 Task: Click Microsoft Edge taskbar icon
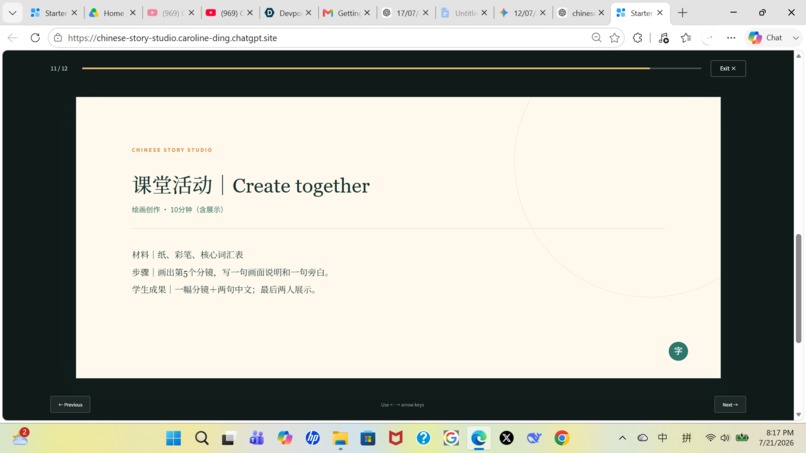479,438
